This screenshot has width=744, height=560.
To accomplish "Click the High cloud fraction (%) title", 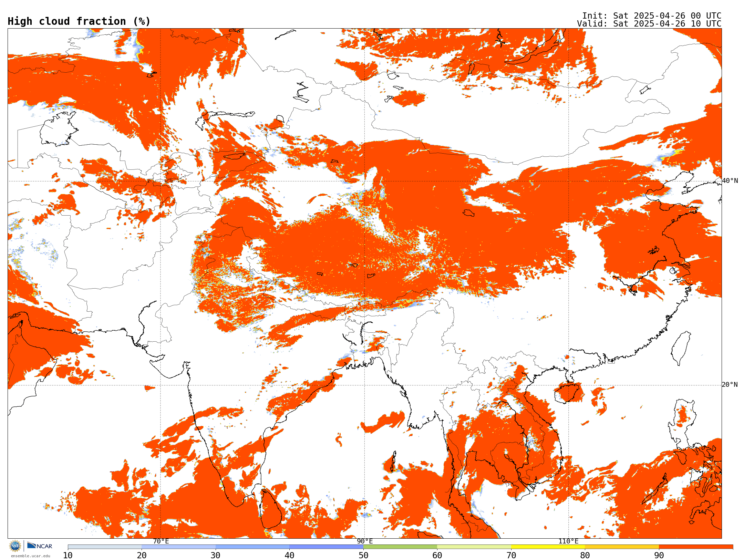I will (79, 21).
